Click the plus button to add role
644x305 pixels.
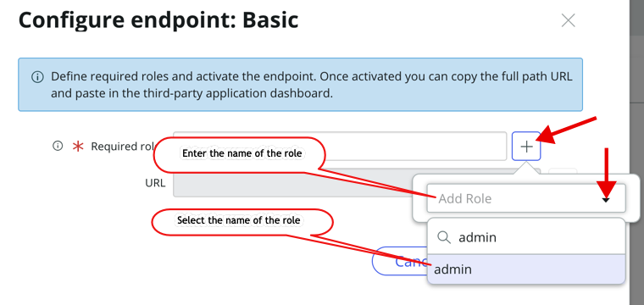coord(526,146)
